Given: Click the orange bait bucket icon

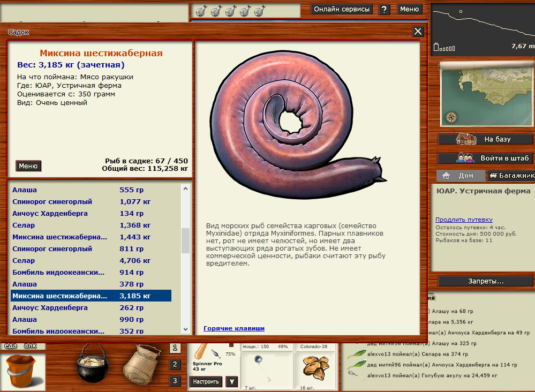Looking at the screenshot, I should [20, 370].
